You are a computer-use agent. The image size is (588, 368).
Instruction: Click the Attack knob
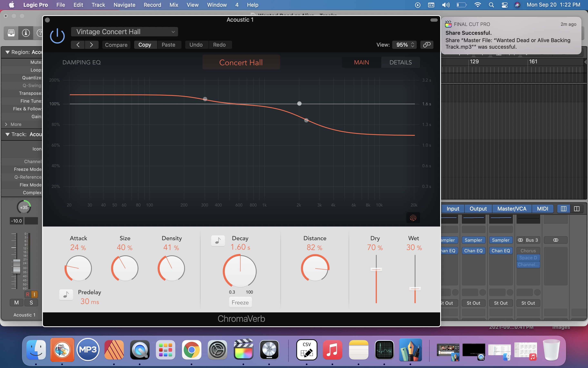click(x=78, y=268)
